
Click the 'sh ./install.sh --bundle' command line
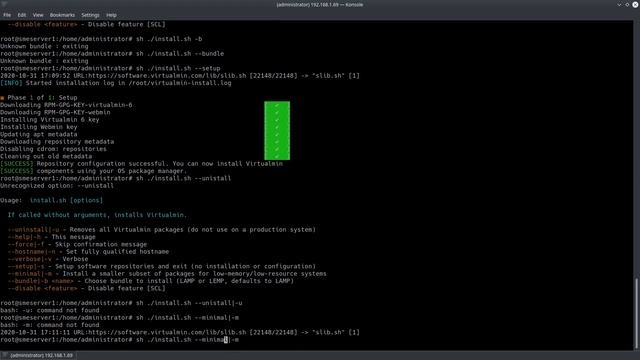(112, 53)
